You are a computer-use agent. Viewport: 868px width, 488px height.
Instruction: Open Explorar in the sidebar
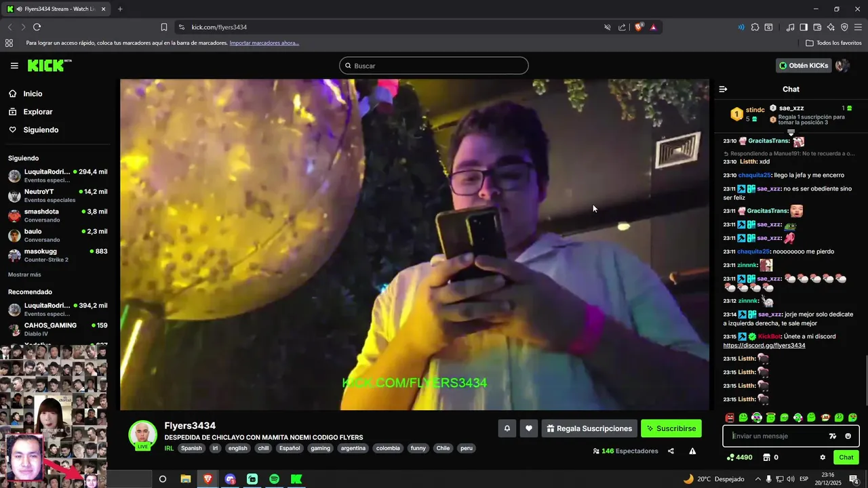[x=37, y=112]
